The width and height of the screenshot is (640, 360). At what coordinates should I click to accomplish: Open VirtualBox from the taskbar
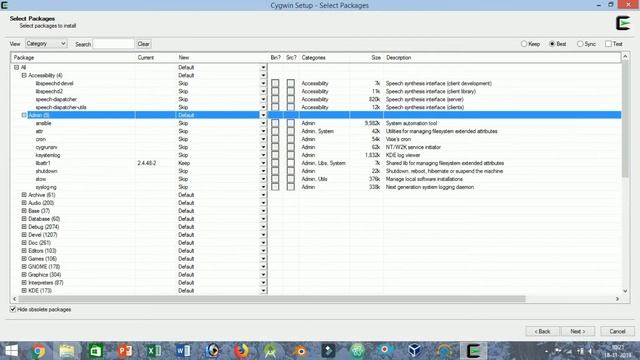pyautogui.click(x=415, y=351)
